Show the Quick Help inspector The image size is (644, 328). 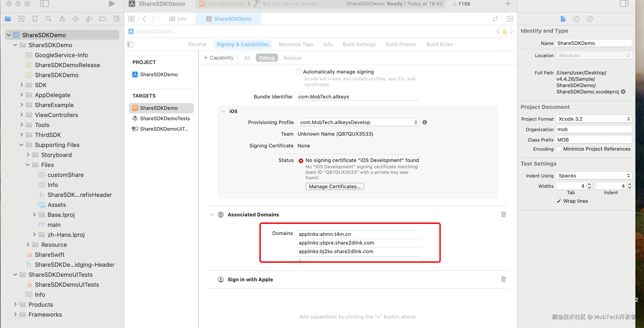590,19
